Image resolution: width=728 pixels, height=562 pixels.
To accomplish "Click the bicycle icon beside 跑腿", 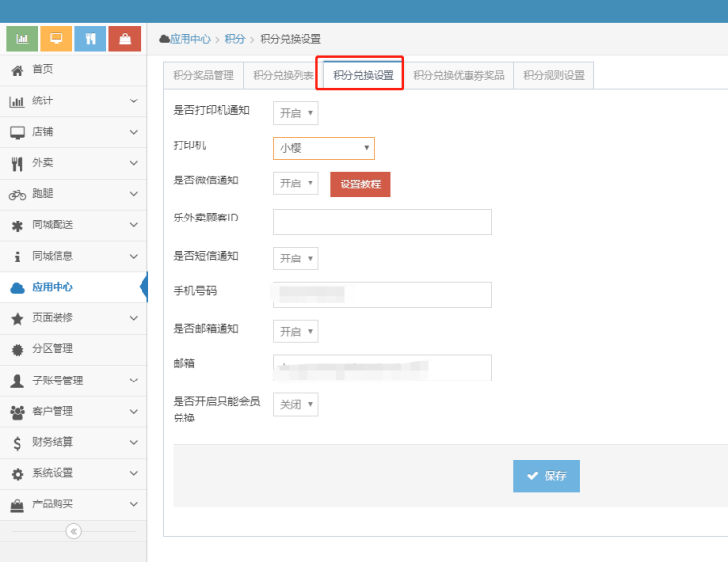I will (x=18, y=194).
